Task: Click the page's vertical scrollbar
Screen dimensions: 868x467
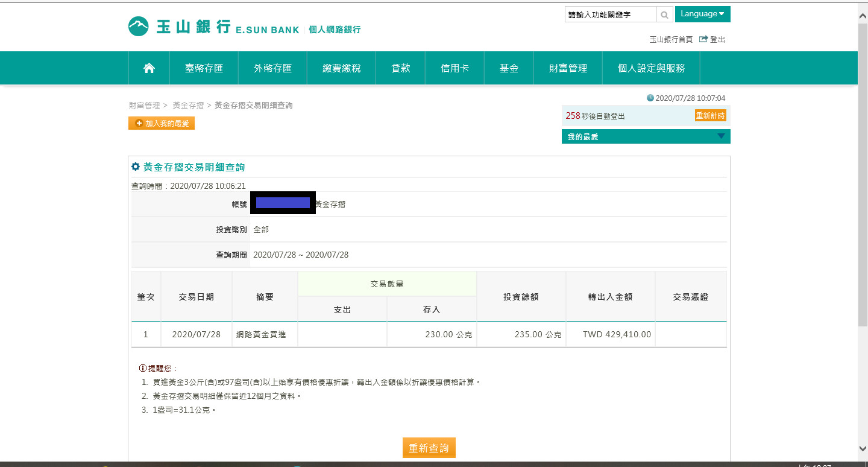Action: click(863, 175)
